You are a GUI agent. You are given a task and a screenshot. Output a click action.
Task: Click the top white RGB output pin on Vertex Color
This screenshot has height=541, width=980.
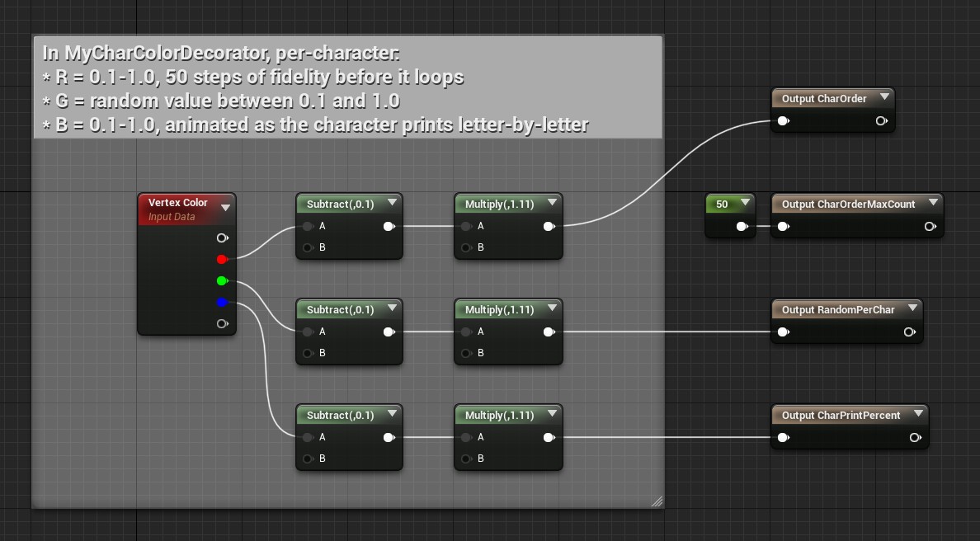coord(221,238)
